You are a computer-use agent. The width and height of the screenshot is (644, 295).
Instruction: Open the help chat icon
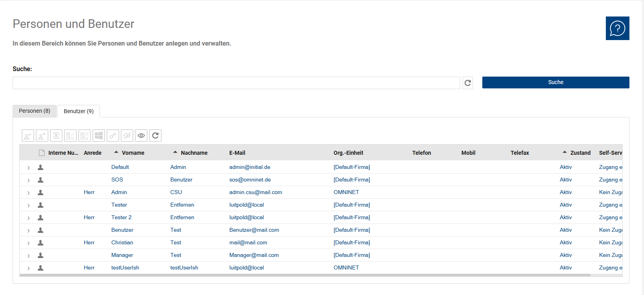point(617,28)
